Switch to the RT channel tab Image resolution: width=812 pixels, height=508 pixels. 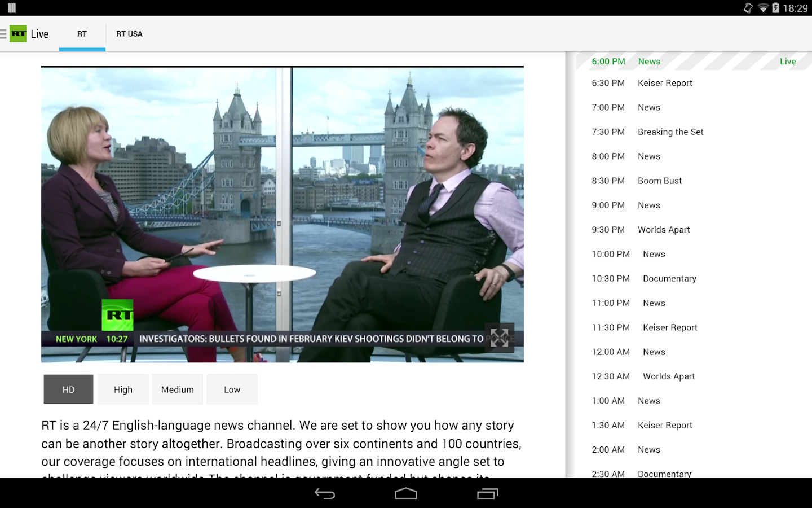82,34
